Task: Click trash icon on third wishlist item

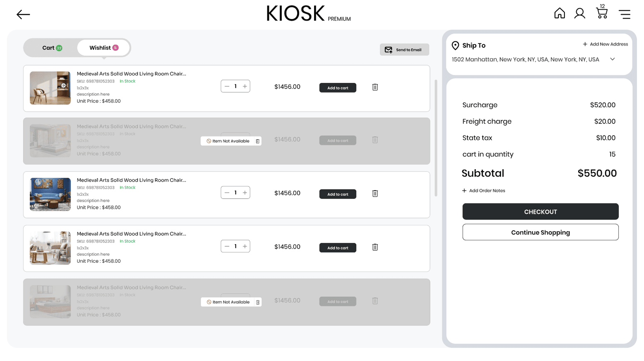Action: [x=375, y=194]
